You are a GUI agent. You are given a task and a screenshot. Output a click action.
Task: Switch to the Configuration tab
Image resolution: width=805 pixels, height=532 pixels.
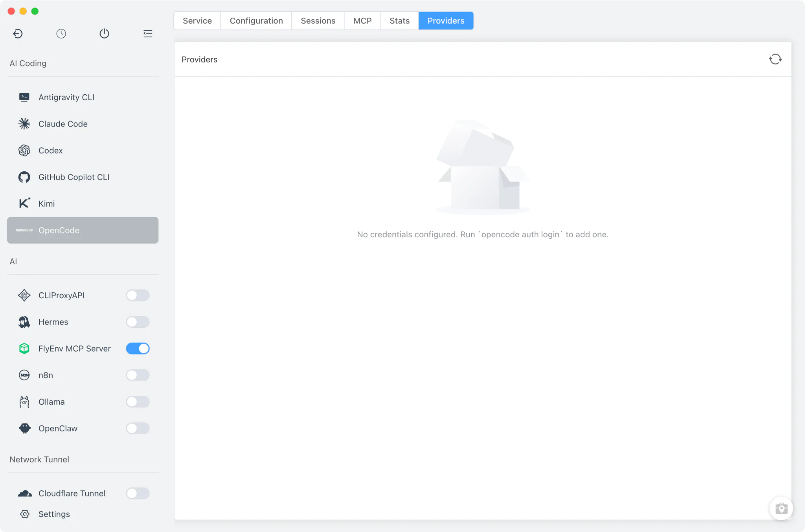coord(256,21)
